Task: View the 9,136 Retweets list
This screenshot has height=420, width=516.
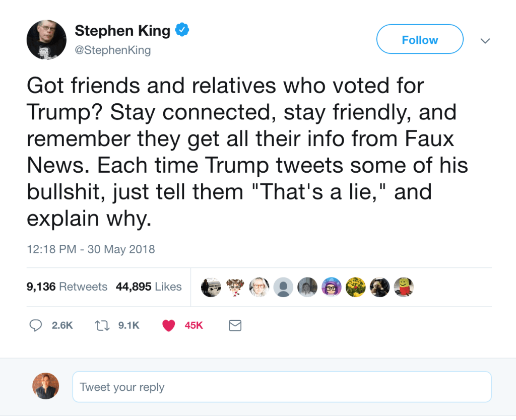Action: (x=67, y=287)
